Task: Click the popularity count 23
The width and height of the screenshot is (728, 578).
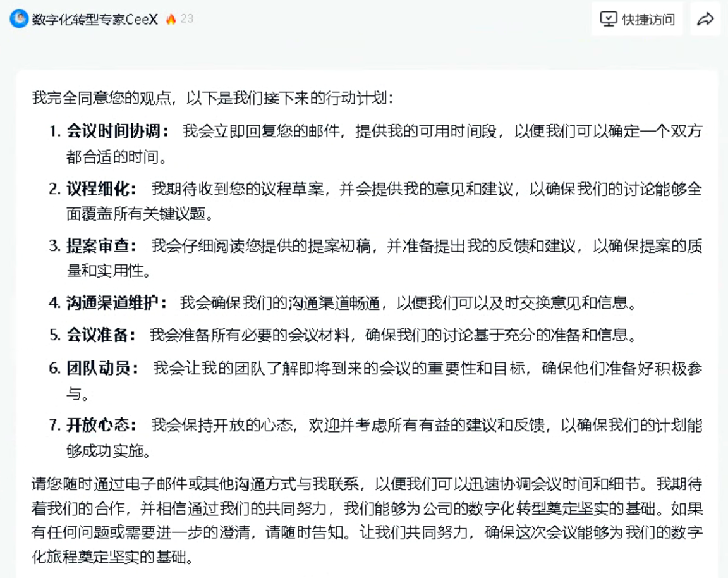Action: click(187, 19)
